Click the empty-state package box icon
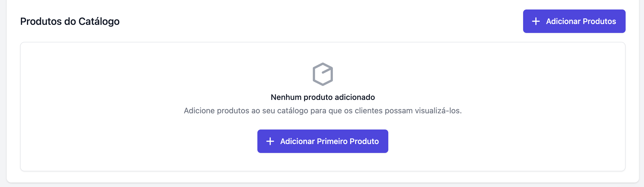This screenshot has width=644, height=187. tap(323, 74)
